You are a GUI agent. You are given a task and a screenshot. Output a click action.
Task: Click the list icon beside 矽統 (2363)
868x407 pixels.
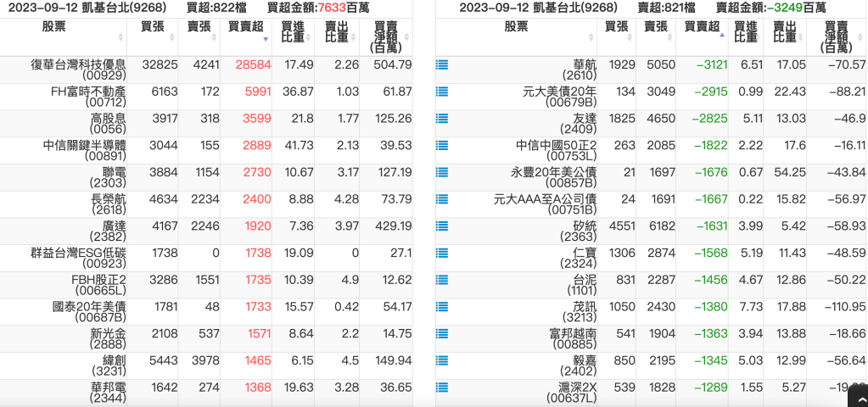point(442,226)
